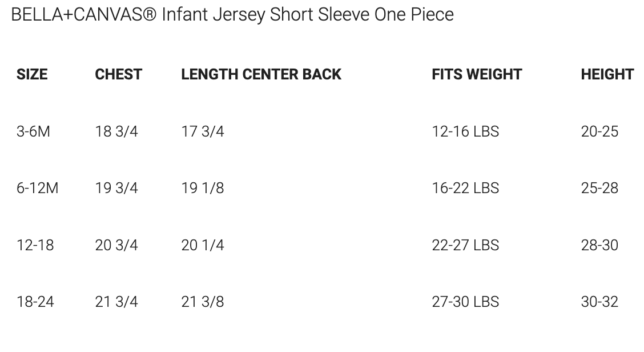Select the CHEST column header
Viewport: 644px width, 352px height.
[118, 74]
